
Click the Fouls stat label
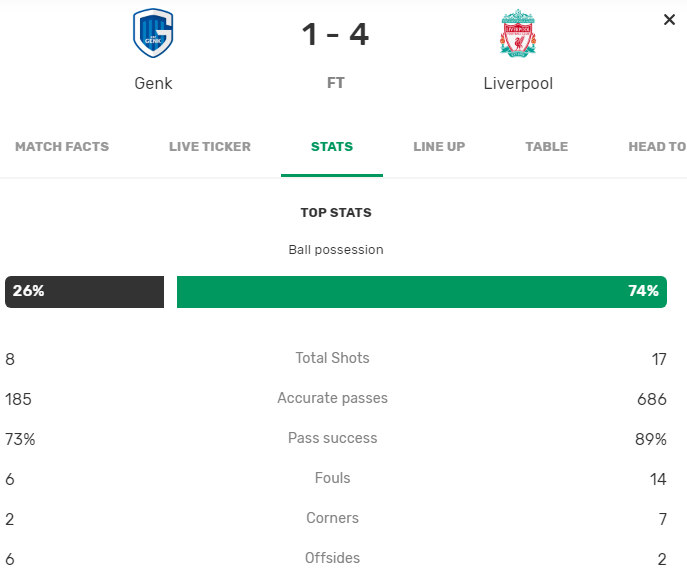(x=332, y=478)
